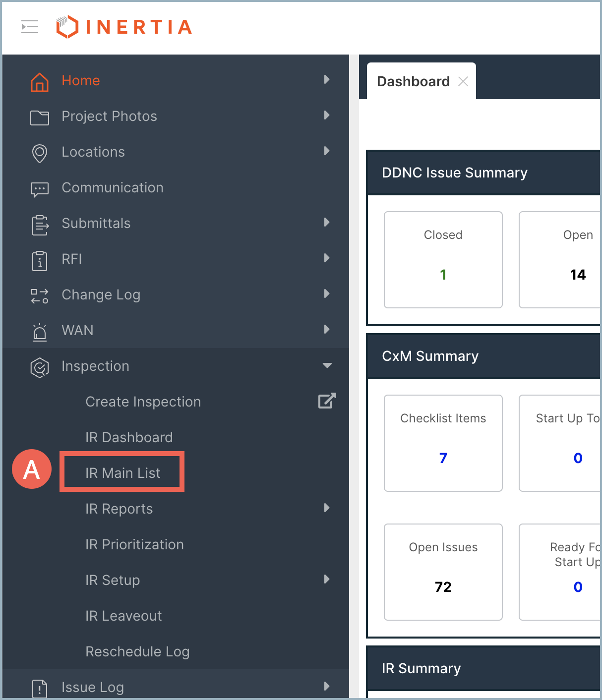602x700 pixels.
Task: Expand the Change Log submenu arrow
Action: pyautogui.click(x=327, y=293)
